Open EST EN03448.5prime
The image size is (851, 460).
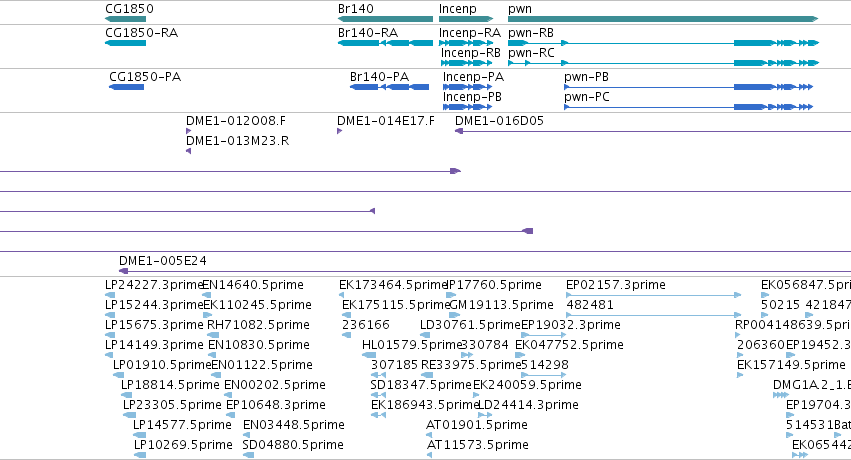(x=294, y=425)
